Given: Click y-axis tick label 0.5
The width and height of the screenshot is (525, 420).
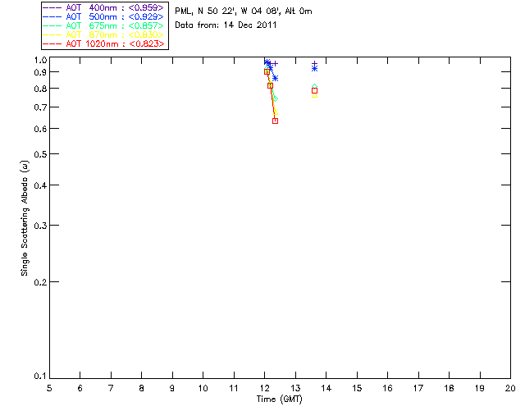Looking at the screenshot, I should click(40, 154).
